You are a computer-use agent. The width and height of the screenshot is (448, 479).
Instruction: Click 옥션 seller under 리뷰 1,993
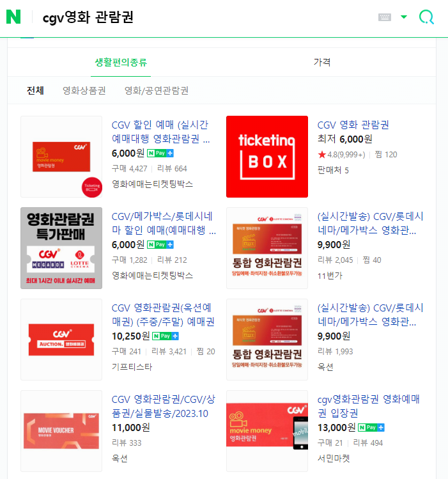[325, 367]
